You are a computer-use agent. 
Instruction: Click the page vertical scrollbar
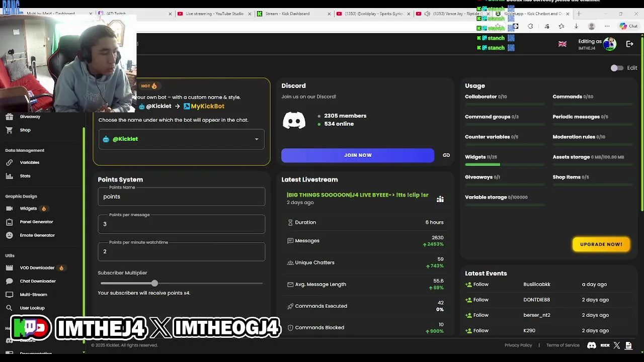click(642, 123)
